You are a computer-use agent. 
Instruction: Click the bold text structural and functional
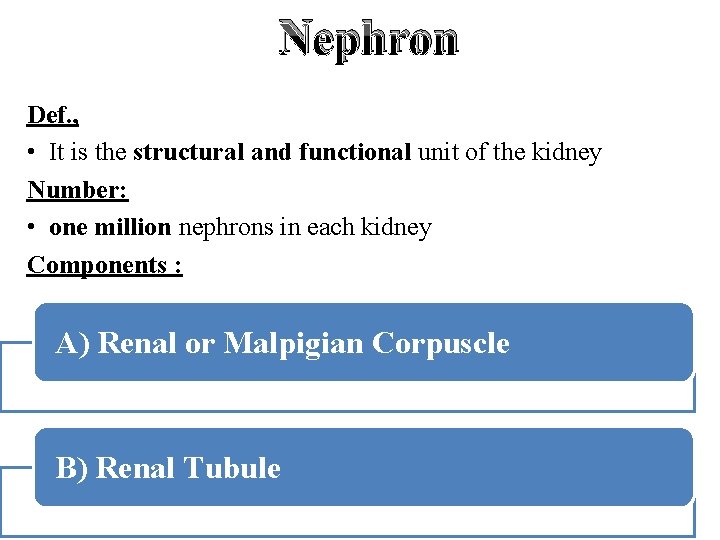pyautogui.click(x=272, y=152)
